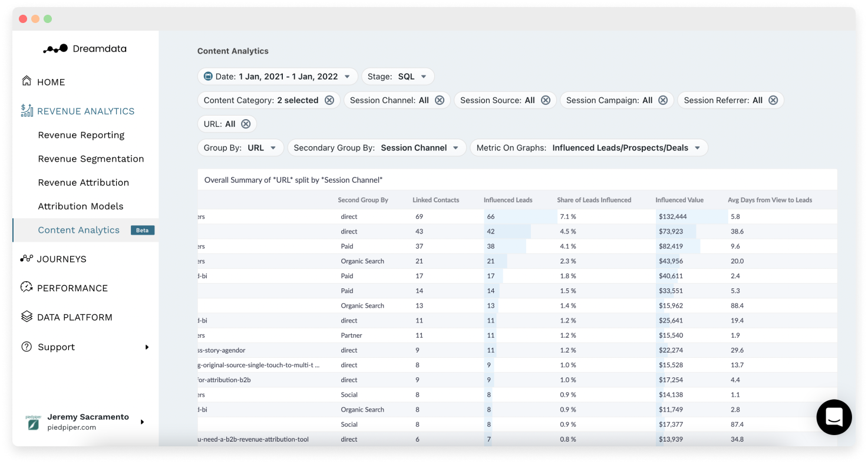868x464 pixels.
Task: Clear the URL filter
Action: tap(245, 124)
